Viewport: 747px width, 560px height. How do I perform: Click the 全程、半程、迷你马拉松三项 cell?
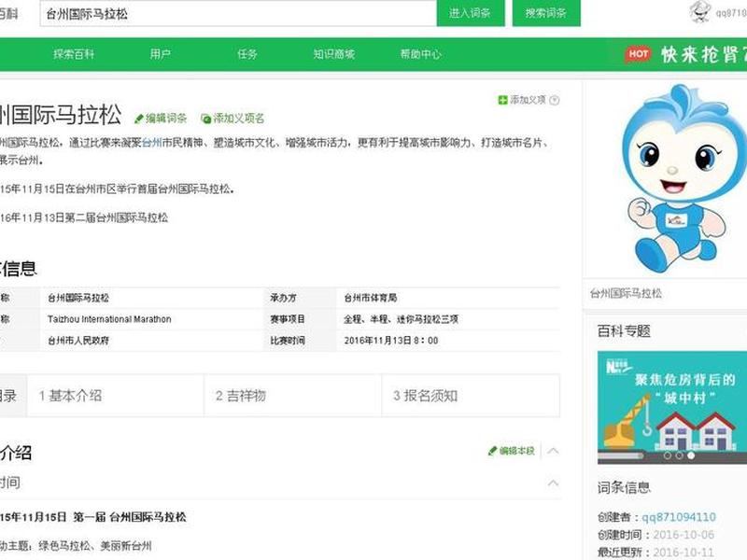(448, 319)
